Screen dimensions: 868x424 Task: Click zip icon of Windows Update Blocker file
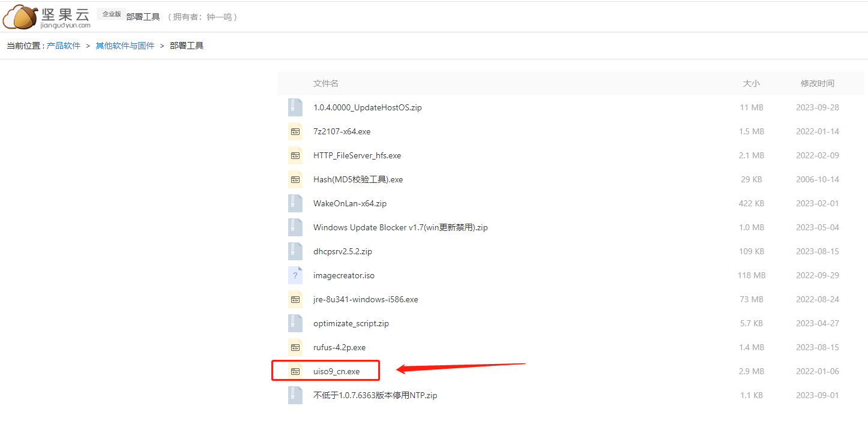click(295, 227)
